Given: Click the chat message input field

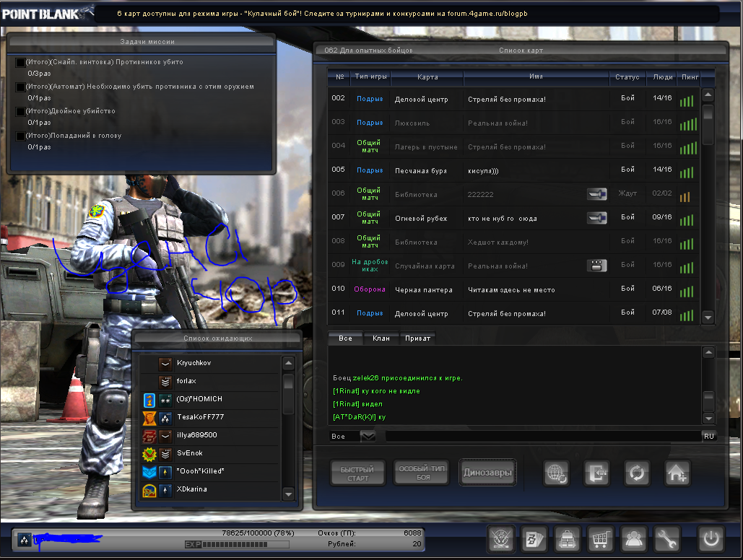Looking at the screenshot, I should pos(543,436).
